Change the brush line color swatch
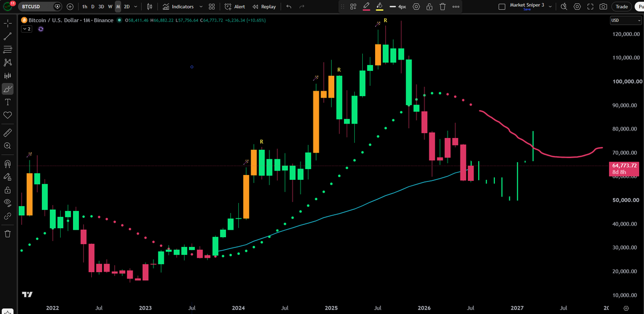This screenshot has height=314, width=644. pyautogui.click(x=367, y=6)
